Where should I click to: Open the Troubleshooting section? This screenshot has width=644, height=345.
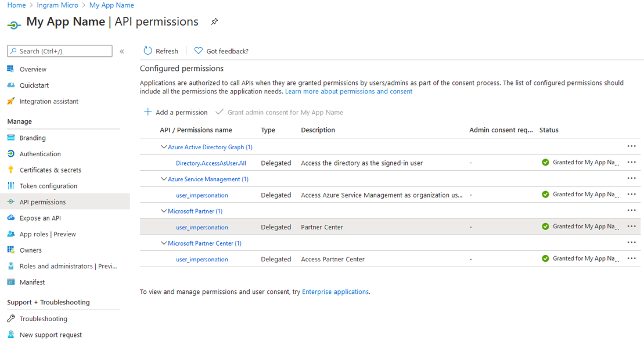coord(44,318)
